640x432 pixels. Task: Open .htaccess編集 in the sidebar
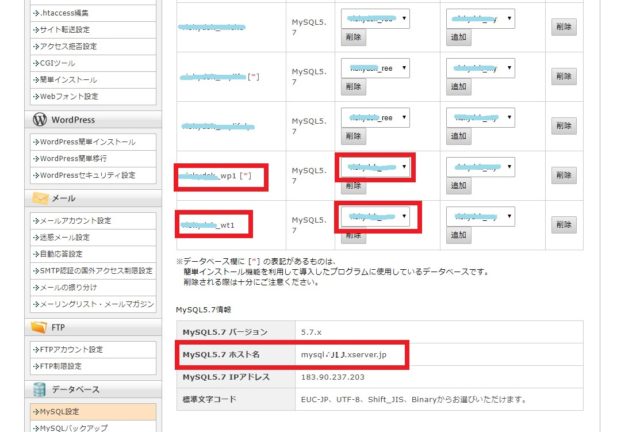[x=93, y=13]
